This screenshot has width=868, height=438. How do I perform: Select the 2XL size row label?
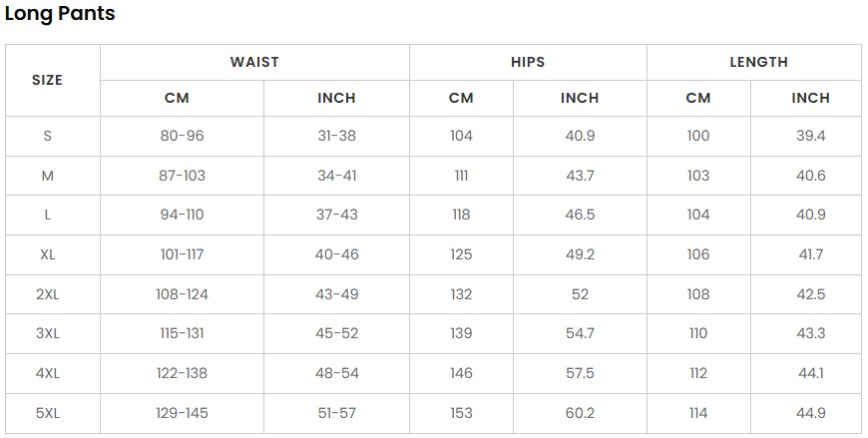48,294
